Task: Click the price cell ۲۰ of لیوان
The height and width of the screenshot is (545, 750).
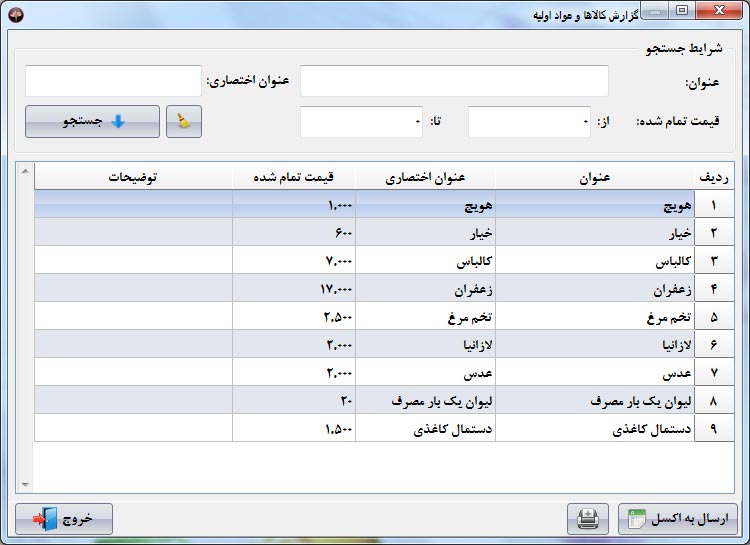Action: [294, 400]
